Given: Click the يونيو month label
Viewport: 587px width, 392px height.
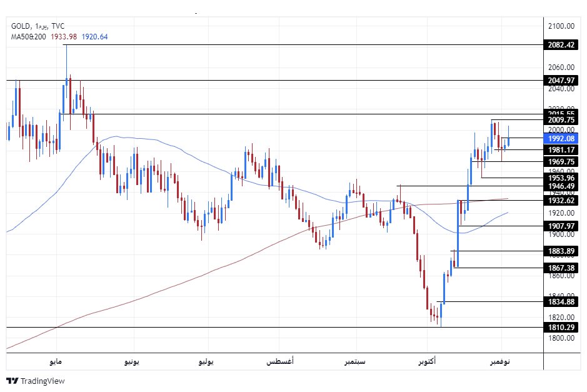Looking at the screenshot, I should [132, 361].
